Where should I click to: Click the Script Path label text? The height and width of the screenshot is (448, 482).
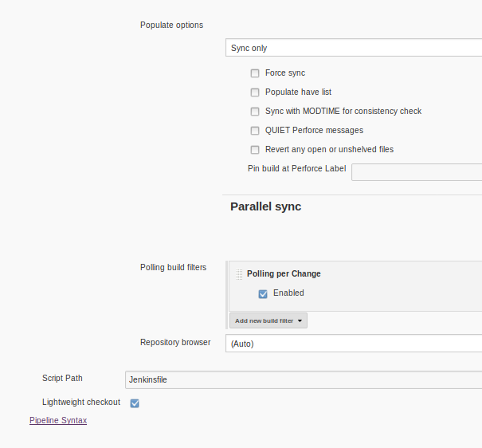[62, 378]
